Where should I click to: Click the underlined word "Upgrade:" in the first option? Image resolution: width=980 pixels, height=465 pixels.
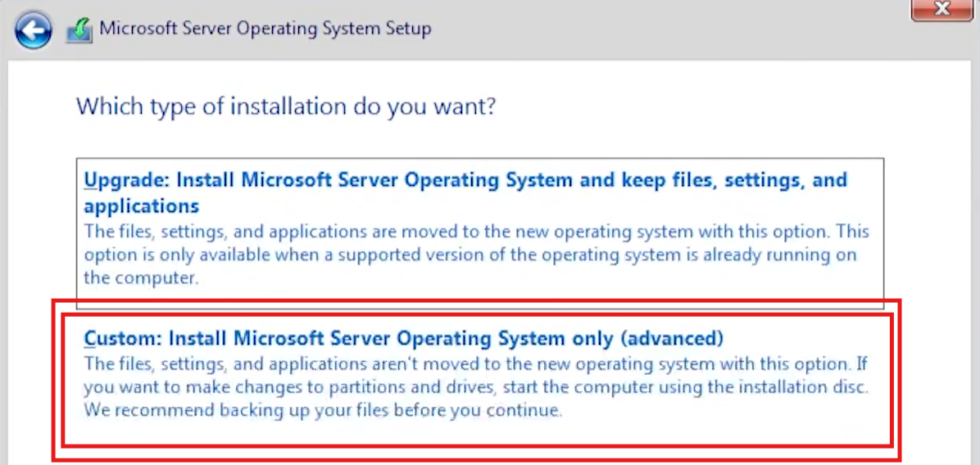click(x=127, y=180)
